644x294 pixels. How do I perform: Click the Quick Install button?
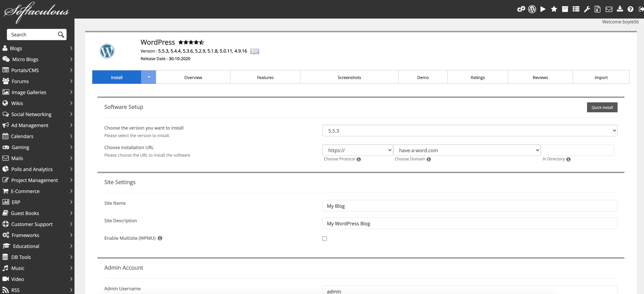click(x=602, y=107)
